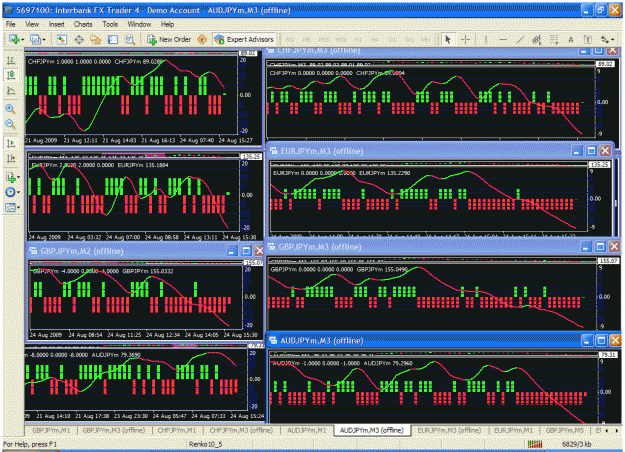The height and width of the screenshot is (452, 625).
Task: Toggle the Navigator star-folder icon
Action: point(96,39)
